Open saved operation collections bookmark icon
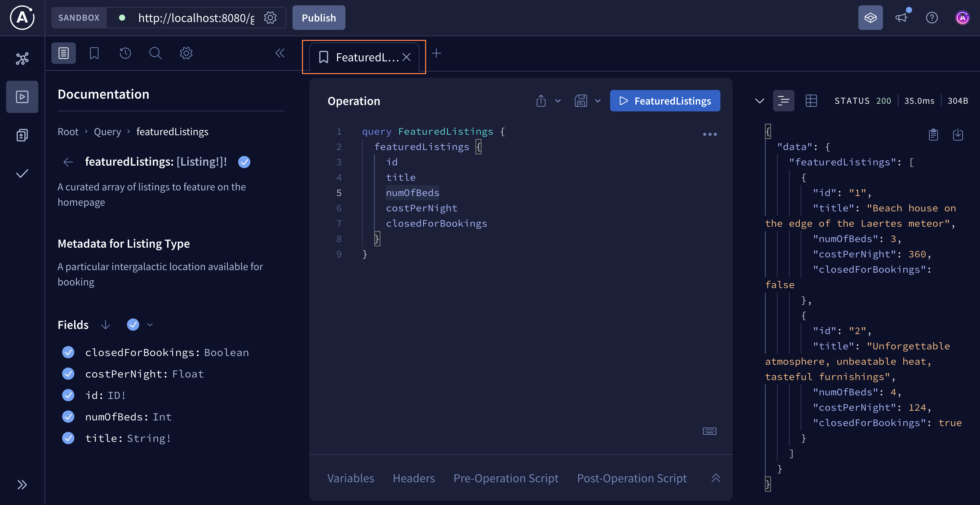Image resolution: width=980 pixels, height=505 pixels. coord(94,53)
